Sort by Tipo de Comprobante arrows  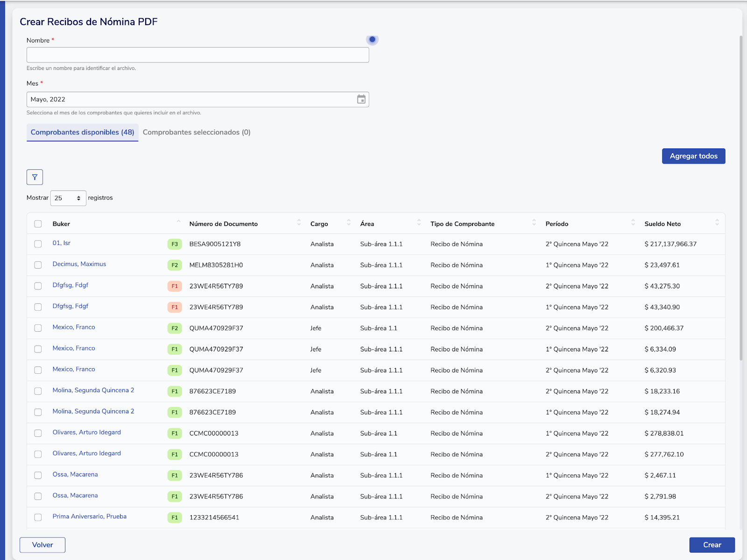[534, 223]
